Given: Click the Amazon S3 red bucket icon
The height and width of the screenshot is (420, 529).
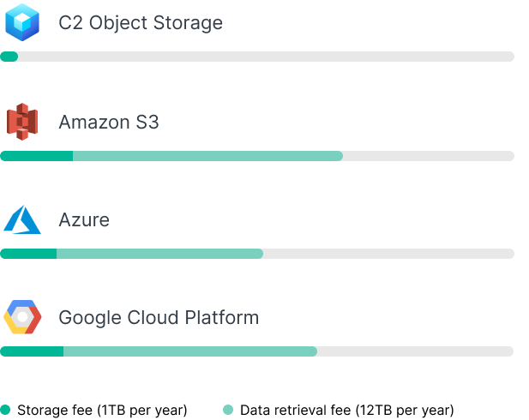Looking at the screenshot, I should tap(22, 122).
